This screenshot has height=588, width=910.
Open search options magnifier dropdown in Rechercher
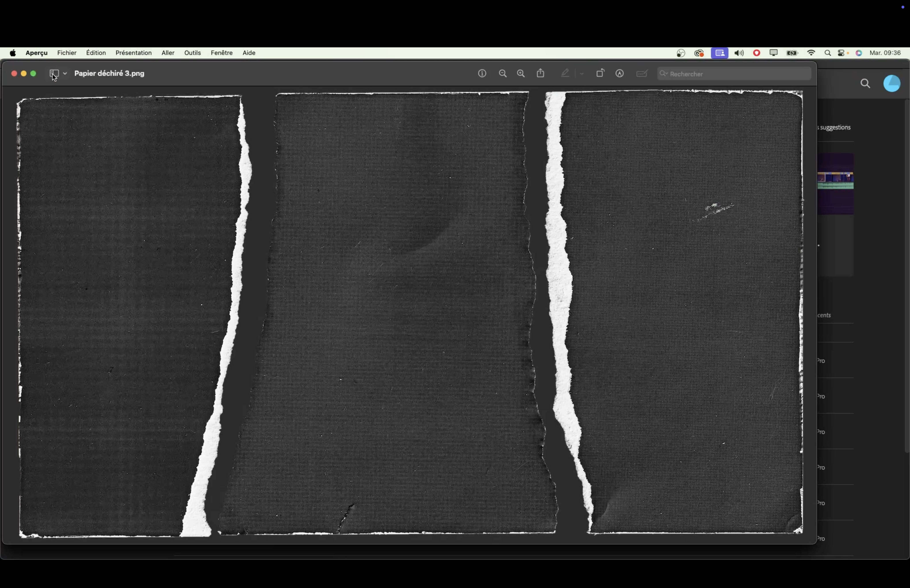664,74
